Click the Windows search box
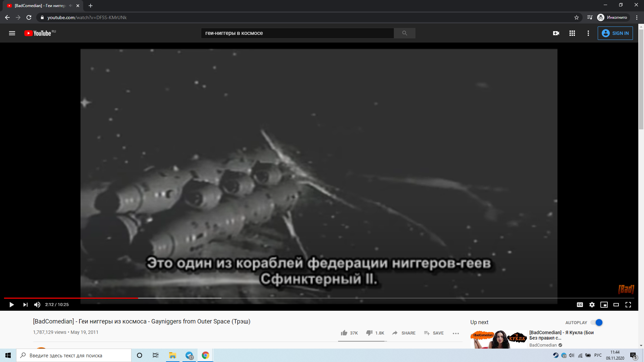The image size is (644, 362). pos(74,355)
